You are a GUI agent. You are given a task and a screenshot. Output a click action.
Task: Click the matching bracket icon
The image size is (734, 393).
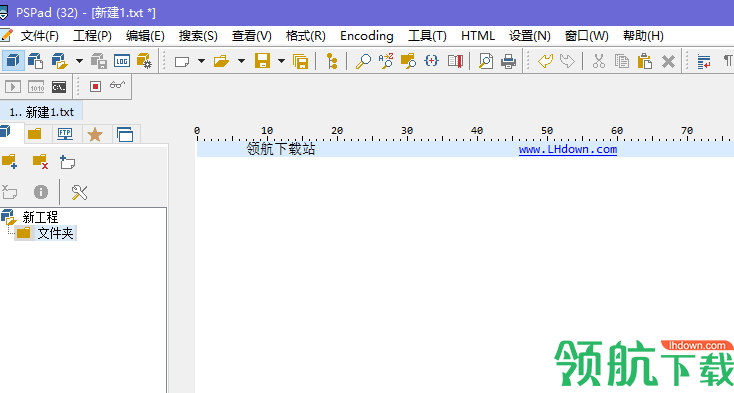[431, 61]
